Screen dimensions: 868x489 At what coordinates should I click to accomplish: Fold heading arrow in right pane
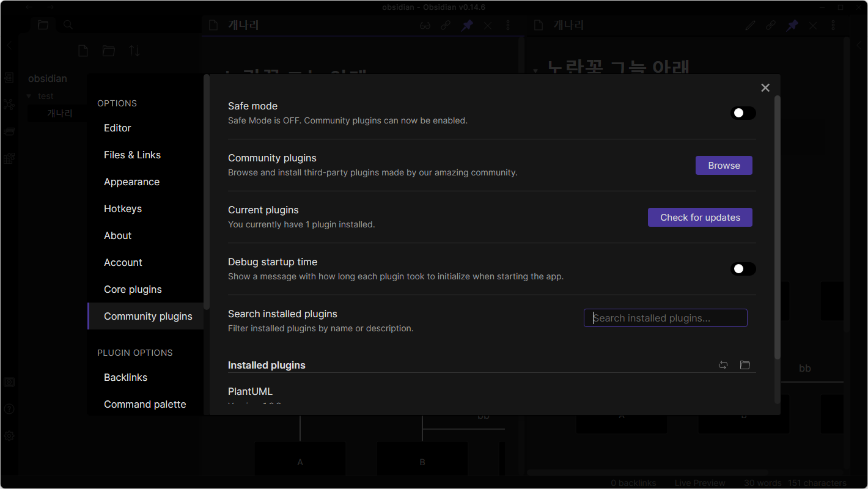pos(536,71)
